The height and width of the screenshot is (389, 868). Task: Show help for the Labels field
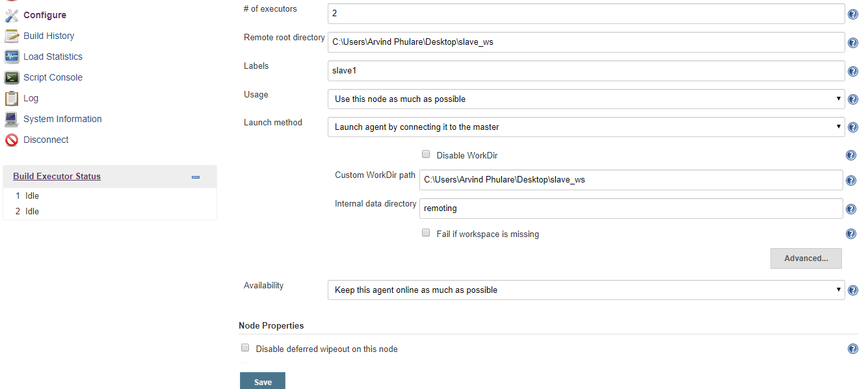click(853, 71)
